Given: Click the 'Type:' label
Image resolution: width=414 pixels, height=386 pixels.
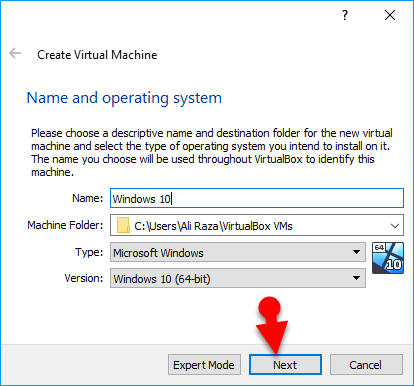Looking at the screenshot, I should [x=89, y=252].
